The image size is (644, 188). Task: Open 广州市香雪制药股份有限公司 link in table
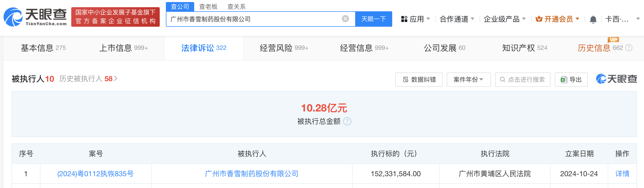pyautogui.click(x=252, y=174)
